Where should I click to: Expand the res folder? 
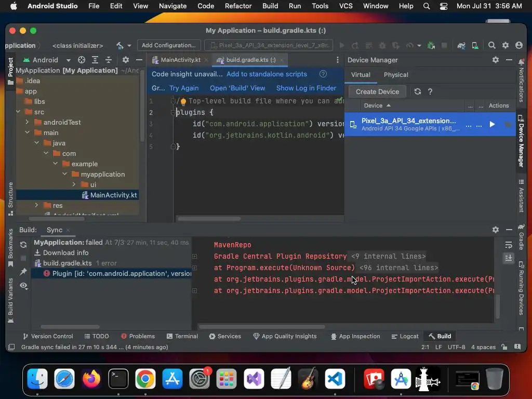point(37,205)
